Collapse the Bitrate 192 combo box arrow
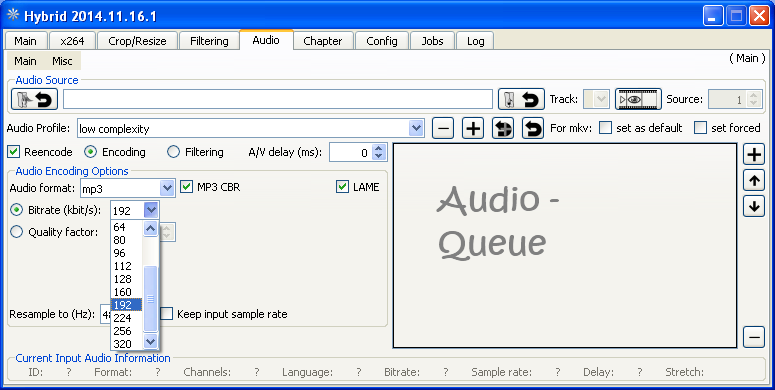This screenshot has width=775, height=390. [151, 211]
